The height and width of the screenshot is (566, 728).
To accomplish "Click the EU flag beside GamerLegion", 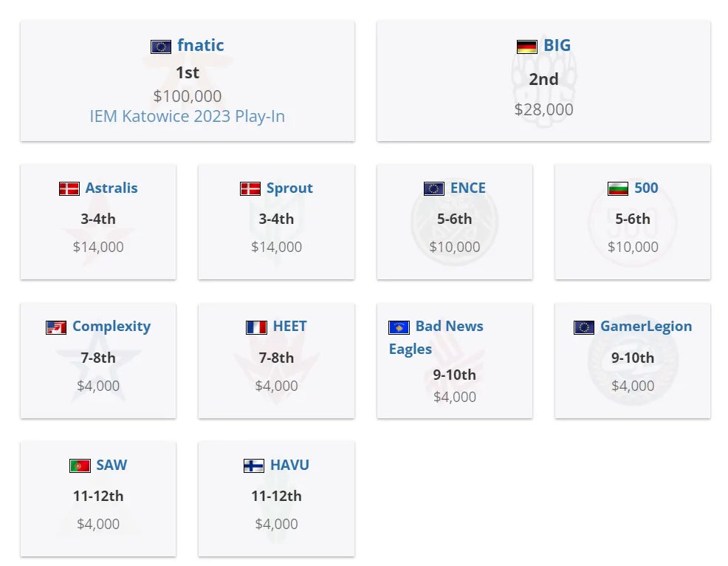I will tap(583, 327).
